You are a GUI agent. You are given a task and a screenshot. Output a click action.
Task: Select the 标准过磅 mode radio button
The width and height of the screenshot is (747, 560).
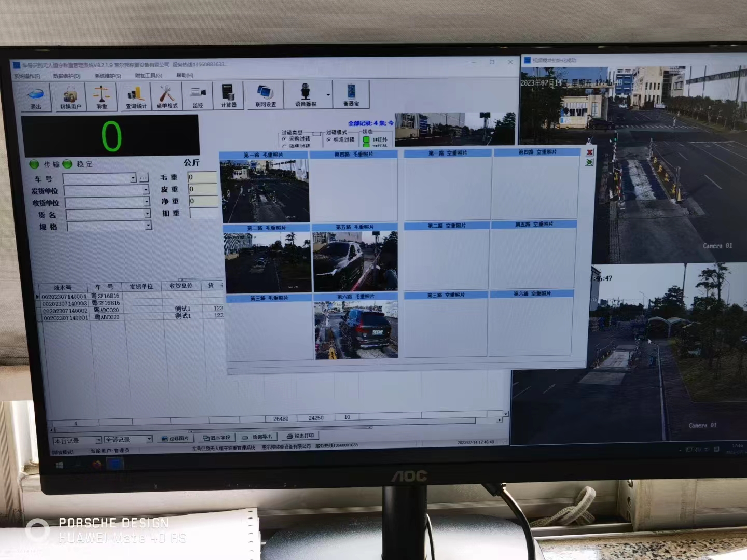click(x=329, y=139)
